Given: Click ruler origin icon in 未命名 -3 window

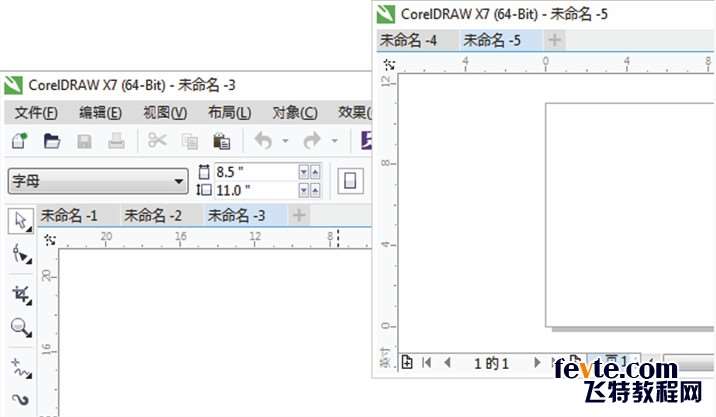Looking at the screenshot, I should (50, 240).
